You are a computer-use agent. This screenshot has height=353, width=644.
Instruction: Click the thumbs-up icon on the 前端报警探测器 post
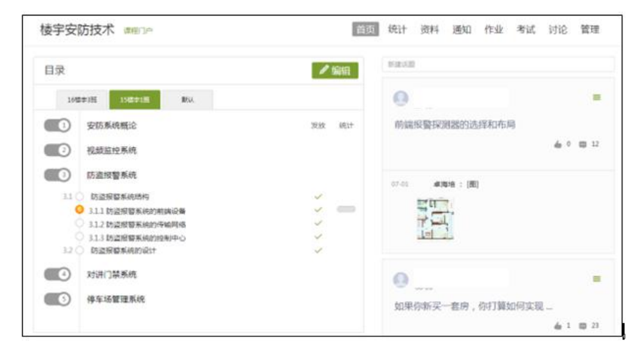click(558, 145)
